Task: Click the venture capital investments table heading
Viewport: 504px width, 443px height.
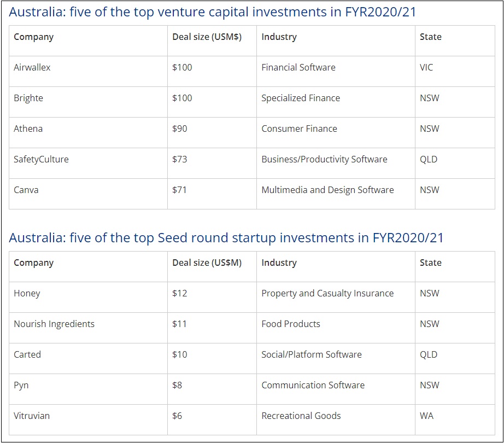Action: tap(213, 12)
